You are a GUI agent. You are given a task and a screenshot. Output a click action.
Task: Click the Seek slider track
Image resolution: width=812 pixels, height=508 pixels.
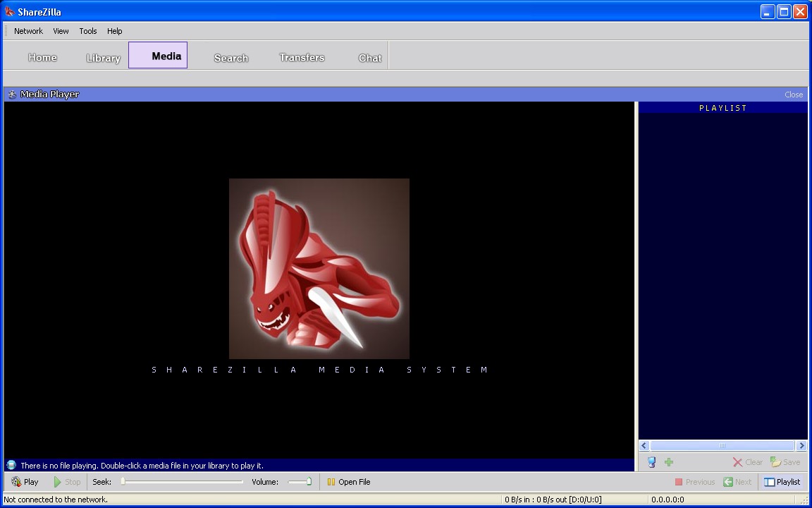(x=182, y=482)
